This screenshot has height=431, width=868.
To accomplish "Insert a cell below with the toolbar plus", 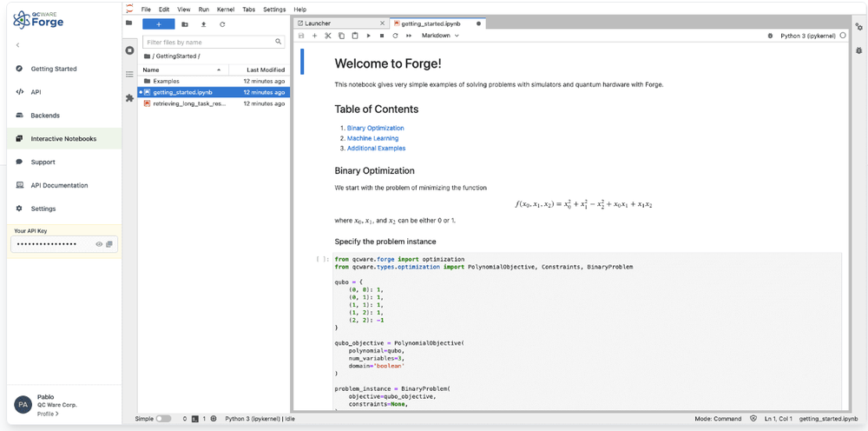I will point(314,36).
